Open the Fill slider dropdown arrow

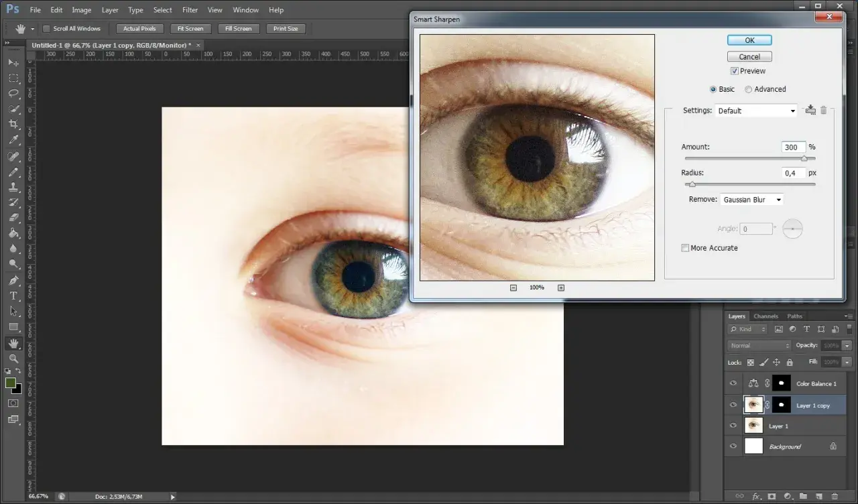847,362
